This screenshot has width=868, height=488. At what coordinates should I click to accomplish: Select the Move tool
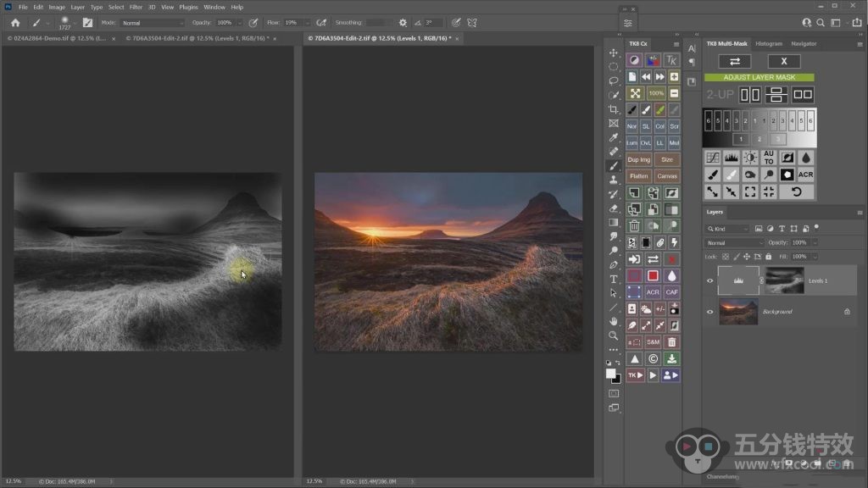click(x=614, y=53)
